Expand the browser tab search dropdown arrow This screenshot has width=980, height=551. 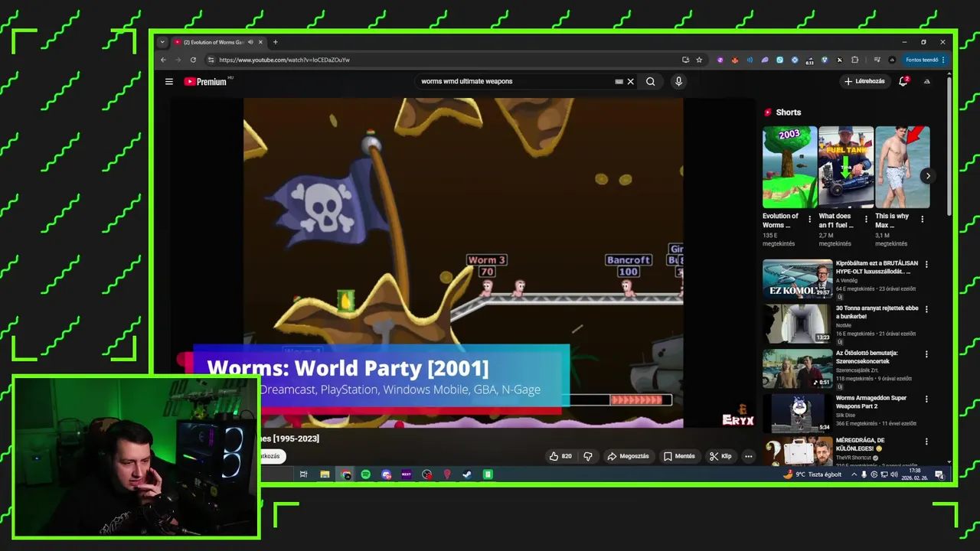(x=162, y=42)
